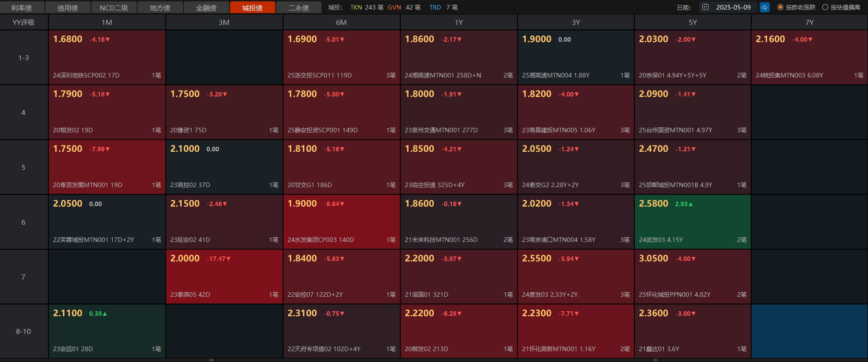Select the 8-10 rating row label
This screenshot has height=362, width=868.
tap(24, 331)
